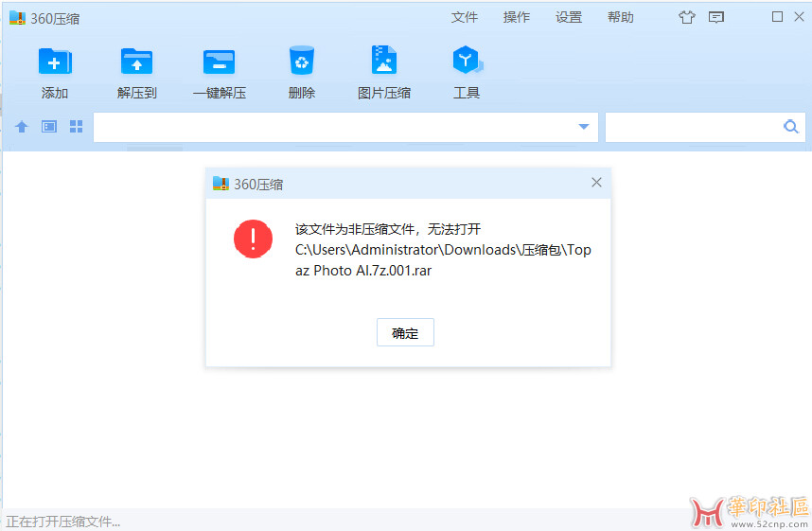The height and width of the screenshot is (531, 812).
Task: Select the 一键解压 (One-click extract) icon
Action: point(220,62)
